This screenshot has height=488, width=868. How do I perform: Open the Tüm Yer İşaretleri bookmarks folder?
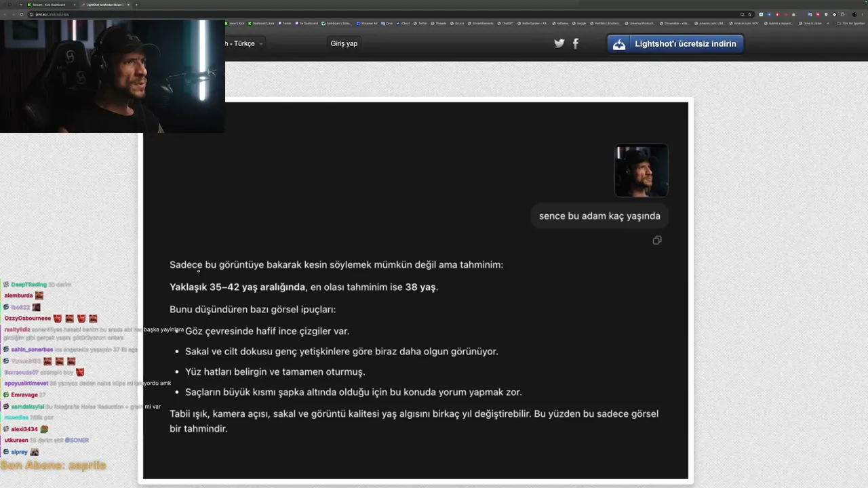pos(851,23)
